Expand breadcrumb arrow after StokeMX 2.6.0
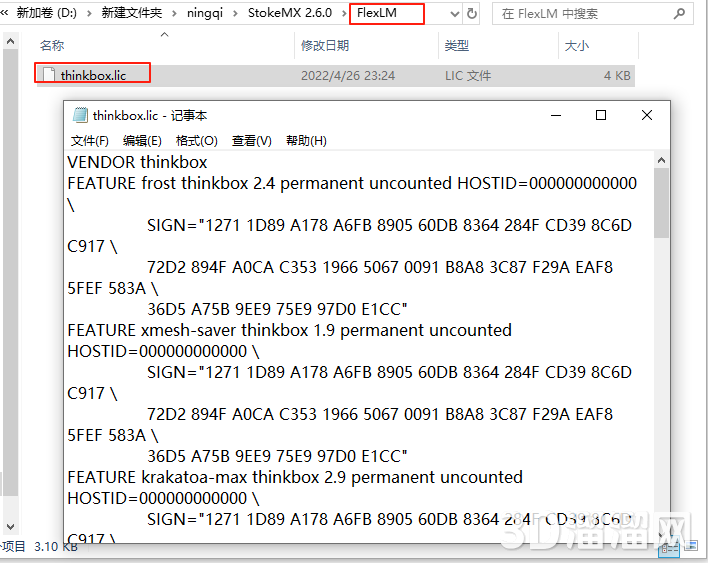 pyautogui.click(x=344, y=14)
